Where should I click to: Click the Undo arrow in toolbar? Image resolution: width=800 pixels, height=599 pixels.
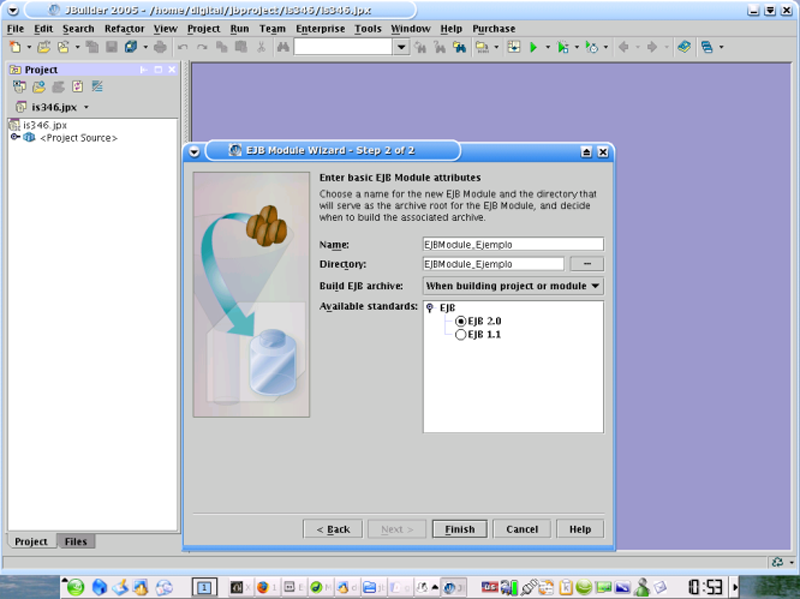[182, 47]
